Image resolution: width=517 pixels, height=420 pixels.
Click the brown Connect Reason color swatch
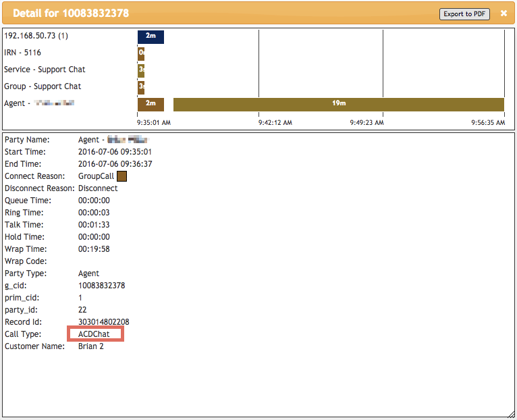click(x=122, y=176)
